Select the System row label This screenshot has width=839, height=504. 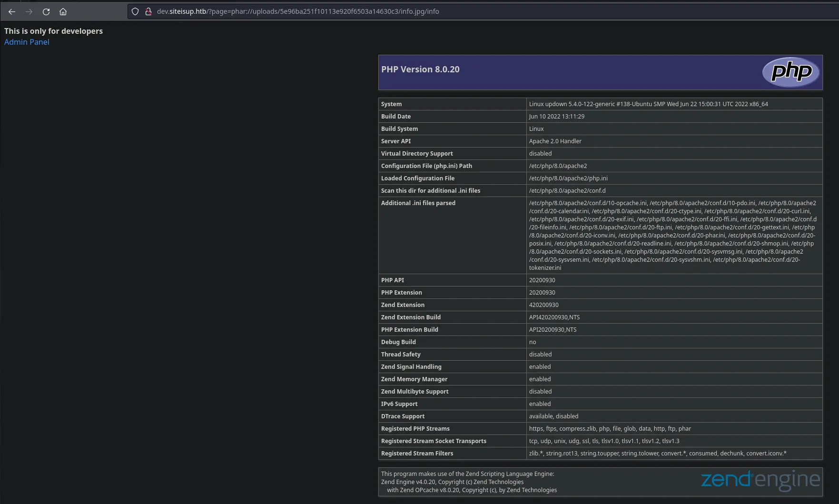click(x=391, y=104)
